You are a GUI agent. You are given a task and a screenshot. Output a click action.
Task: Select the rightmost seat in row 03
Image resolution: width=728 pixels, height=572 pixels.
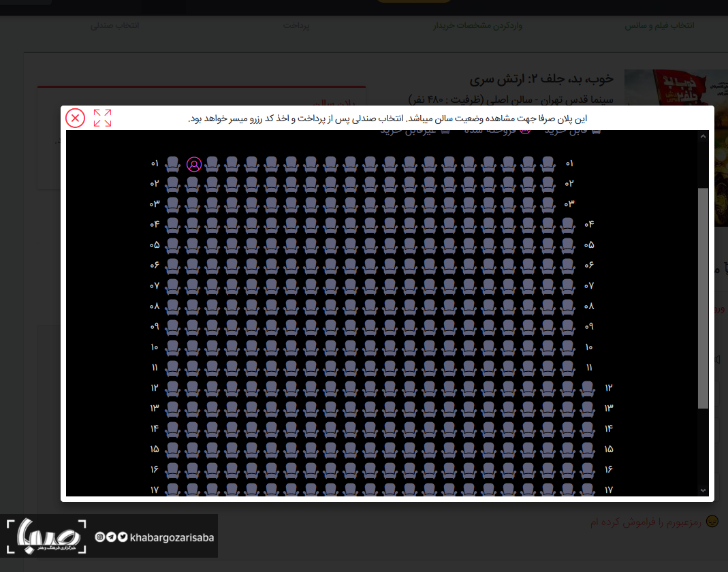click(x=548, y=205)
